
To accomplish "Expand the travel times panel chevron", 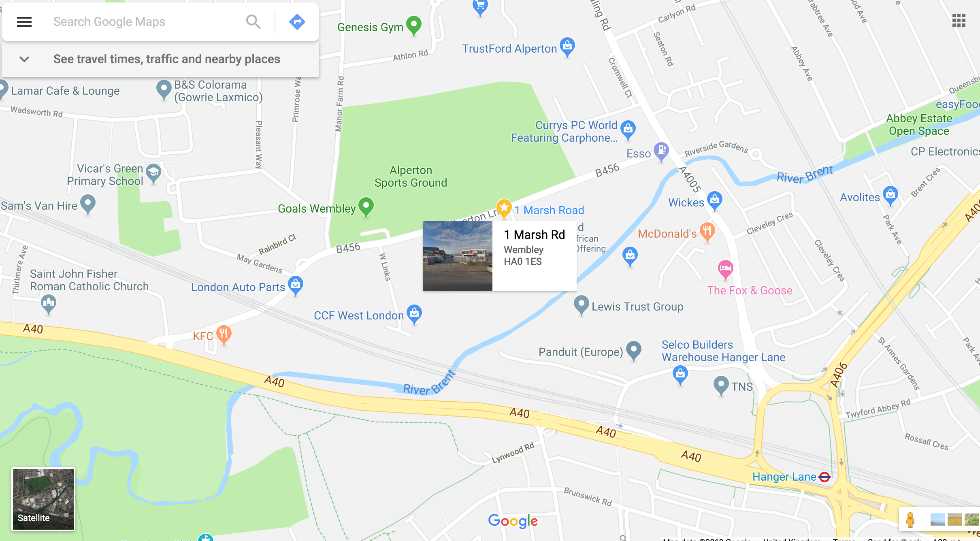I will click(24, 59).
